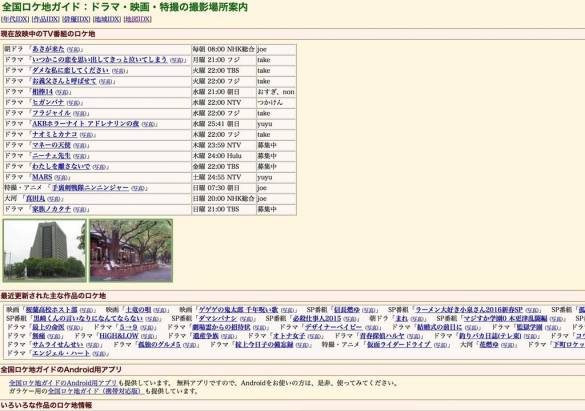
Task: Open the 地図IDX index link
Action: (x=137, y=19)
